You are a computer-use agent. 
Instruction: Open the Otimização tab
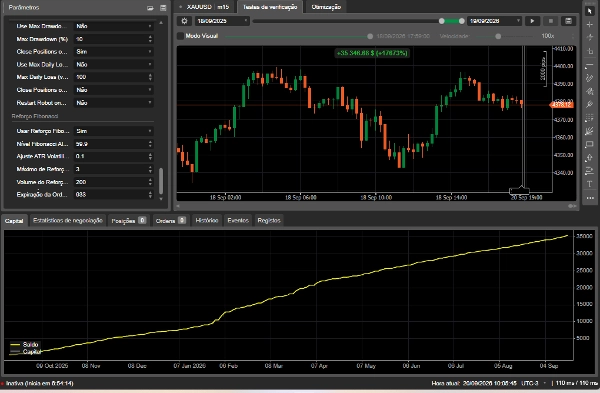click(x=326, y=7)
